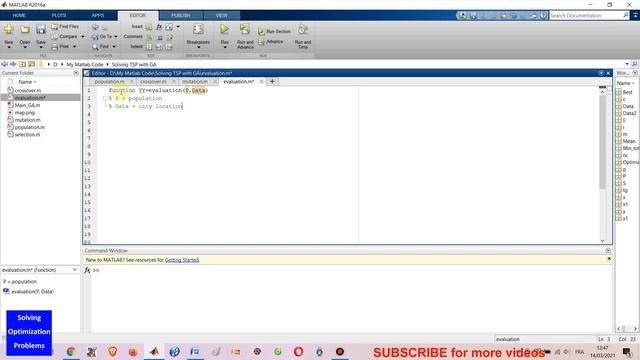Screen dimensions: 640x360
Task: Click the Compare button in File group
Action: 64,37
